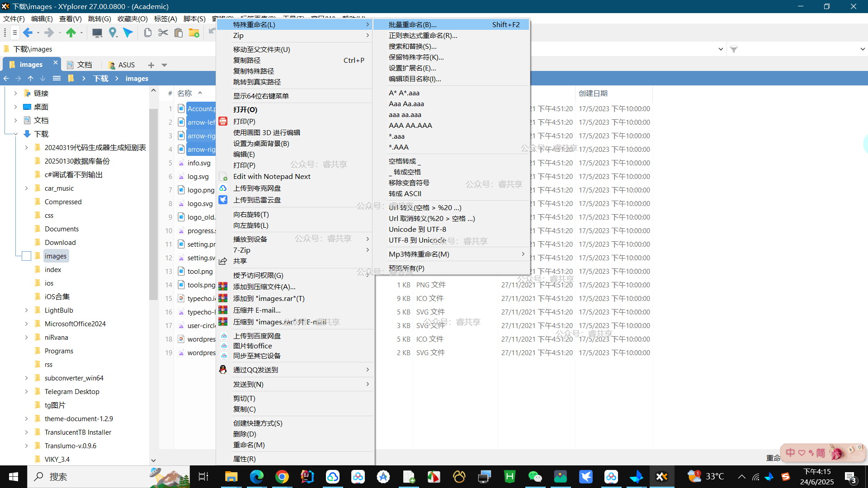868x488 pixels.
Task: Switch to the ASUS tab
Action: tap(122, 65)
